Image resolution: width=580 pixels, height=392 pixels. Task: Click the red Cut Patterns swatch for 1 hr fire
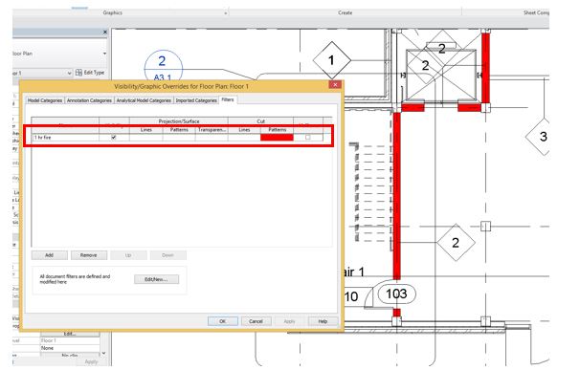[x=277, y=138]
